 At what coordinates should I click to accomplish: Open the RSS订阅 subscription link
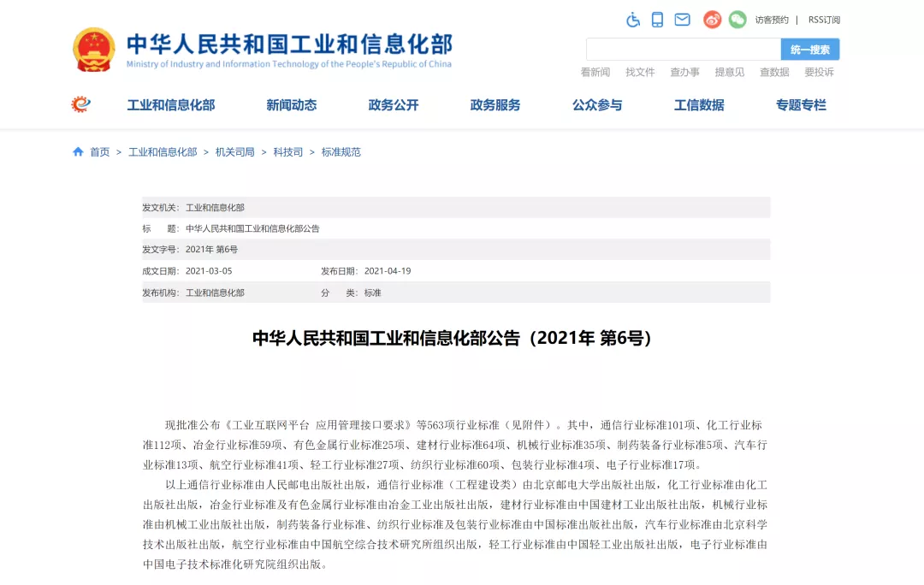pyautogui.click(x=823, y=20)
